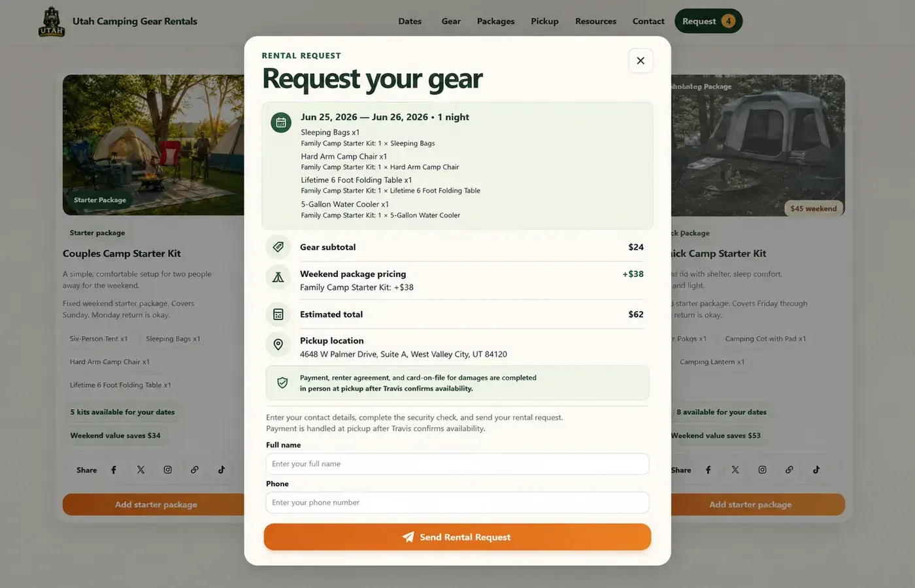Image resolution: width=915 pixels, height=588 pixels.
Task: Open the Resources nav item
Action: point(595,21)
